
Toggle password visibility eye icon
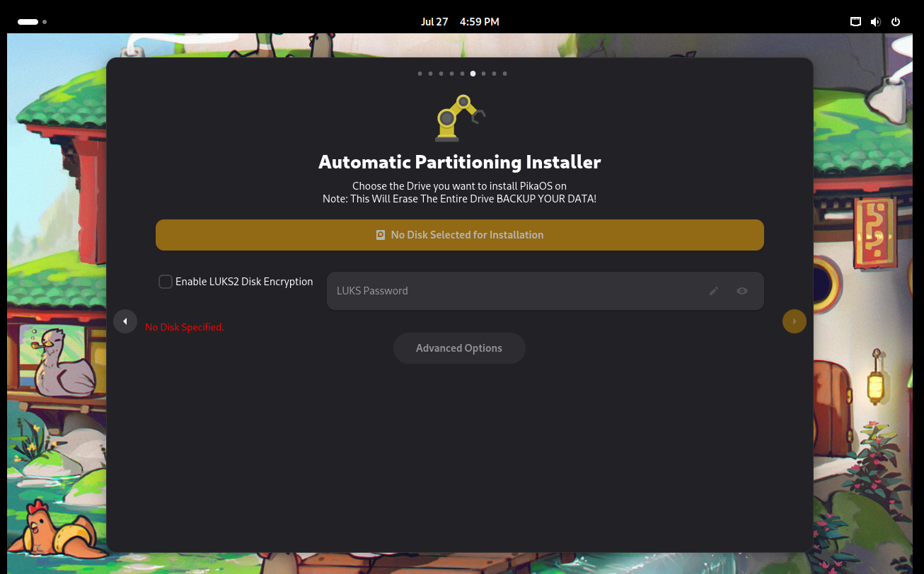click(742, 291)
